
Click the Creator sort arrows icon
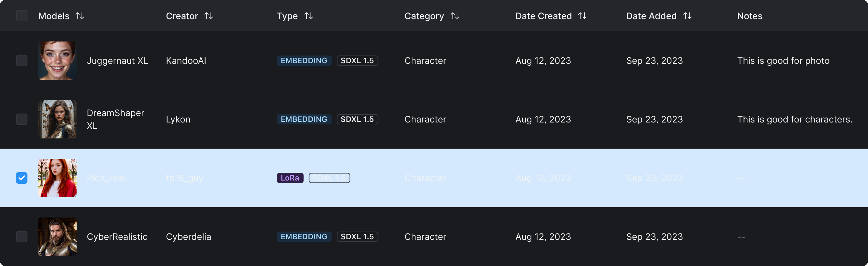[209, 16]
